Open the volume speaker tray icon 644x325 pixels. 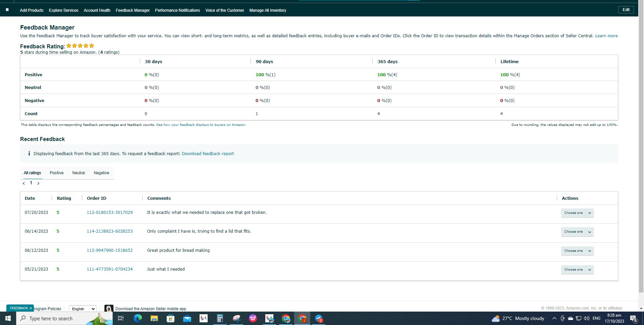pyautogui.click(x=587, y=318)
